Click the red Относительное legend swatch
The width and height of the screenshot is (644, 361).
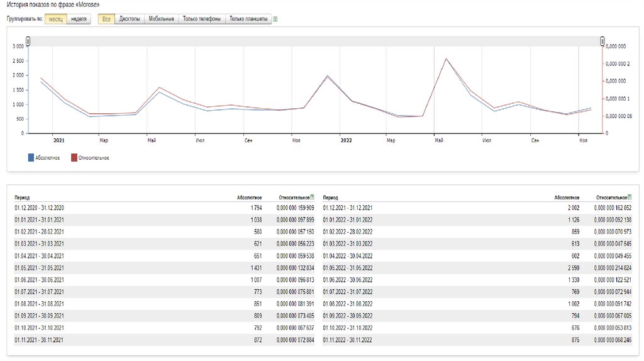[x=74, y=157]
